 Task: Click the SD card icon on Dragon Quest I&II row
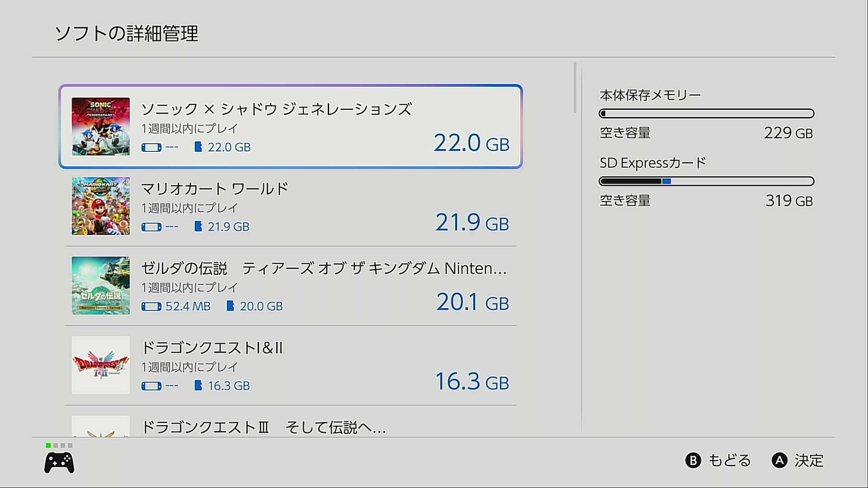(198, 385)
